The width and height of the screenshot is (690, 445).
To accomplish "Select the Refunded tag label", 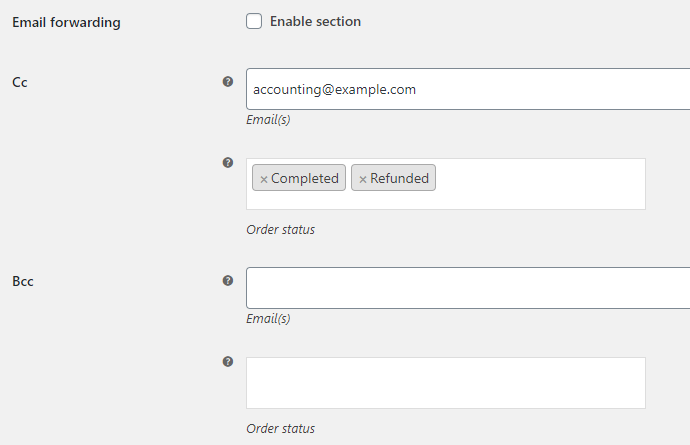I will tap(399, 178).
